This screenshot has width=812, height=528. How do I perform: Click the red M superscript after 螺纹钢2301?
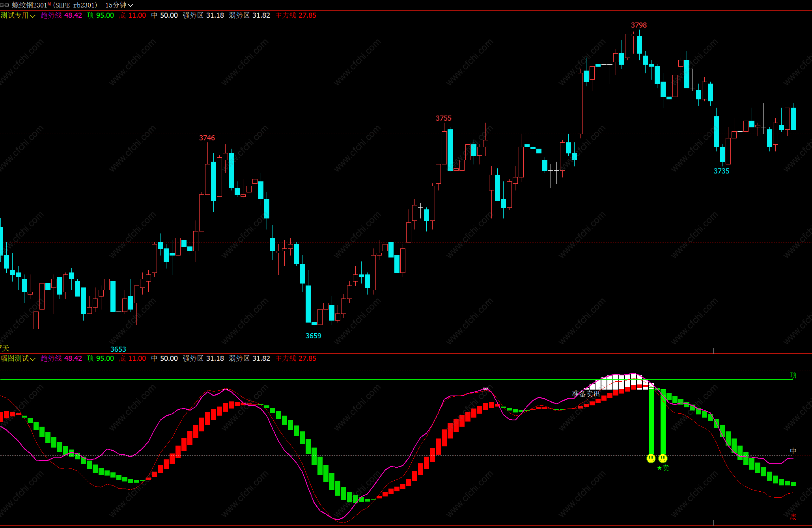49,4
